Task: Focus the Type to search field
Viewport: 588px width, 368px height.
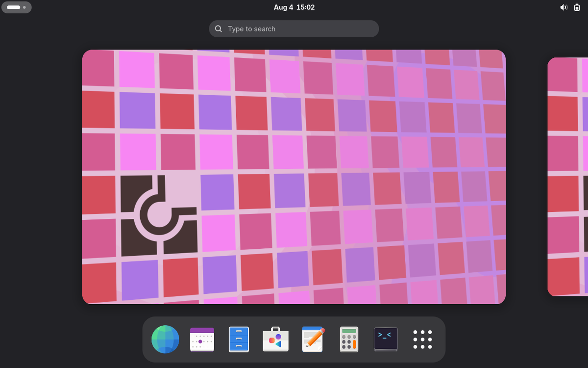Action: click(294, 28)
